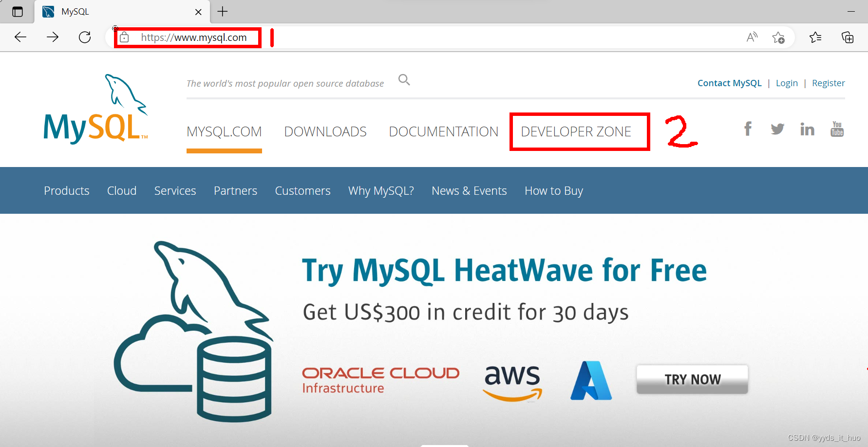868x447 pixels.
Task: Open the Cloud menu item
Action: (122, 190)
